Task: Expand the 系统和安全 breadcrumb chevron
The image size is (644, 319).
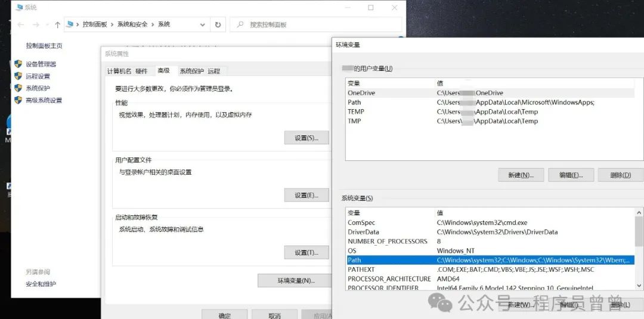Action: click(x=153, y=24)
